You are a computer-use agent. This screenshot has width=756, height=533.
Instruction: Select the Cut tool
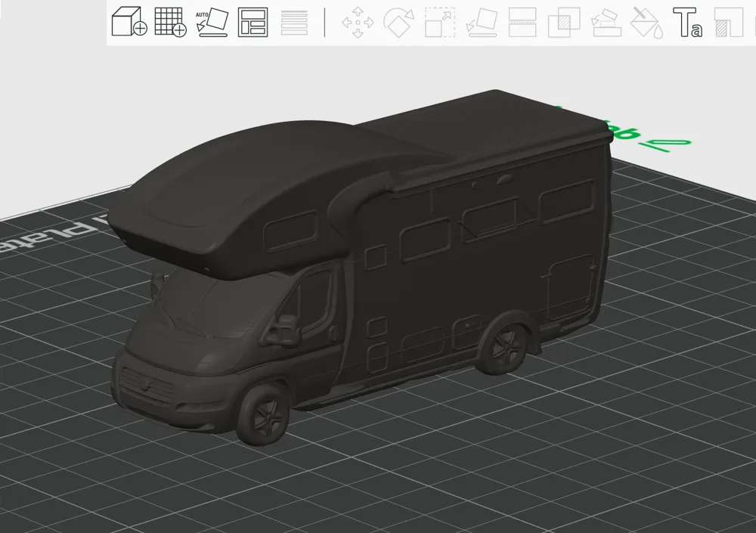click(522, 22)
